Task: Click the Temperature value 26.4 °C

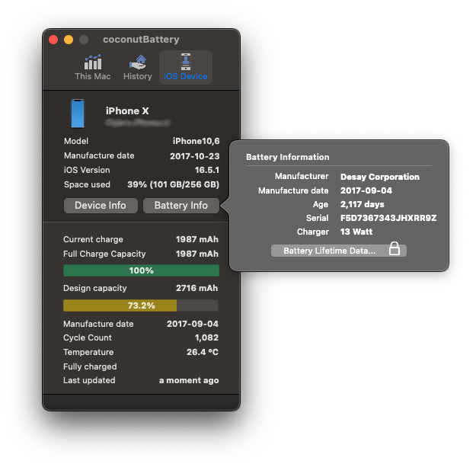Action: point(202,352)
